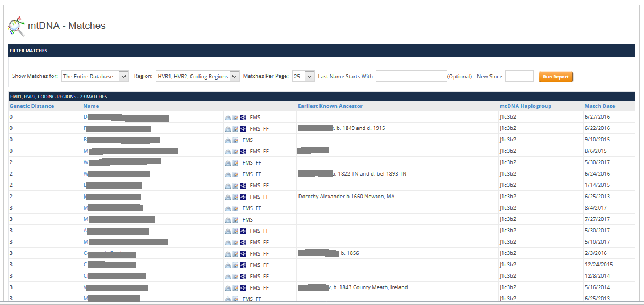Open Show Matches for dropdown
Image resolution: width=644 pixels, height=305 pixels.
tap(95, 76)
